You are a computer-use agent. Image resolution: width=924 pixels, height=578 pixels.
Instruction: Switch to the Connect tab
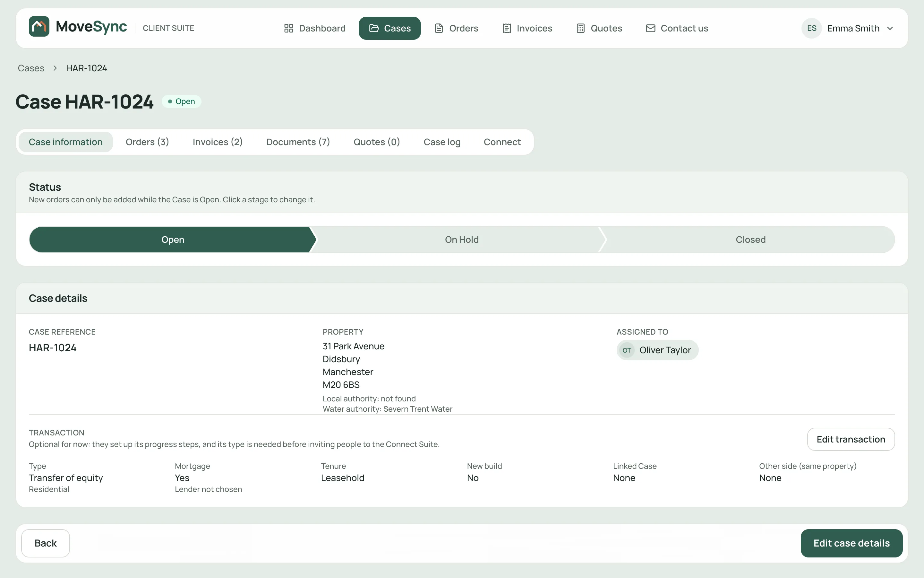(x=502, y=142)
